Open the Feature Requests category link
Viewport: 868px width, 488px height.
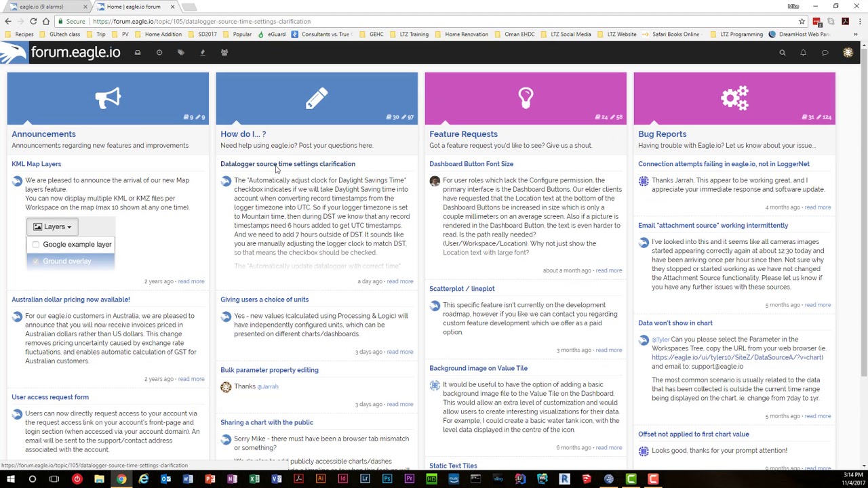click(463, 134)
